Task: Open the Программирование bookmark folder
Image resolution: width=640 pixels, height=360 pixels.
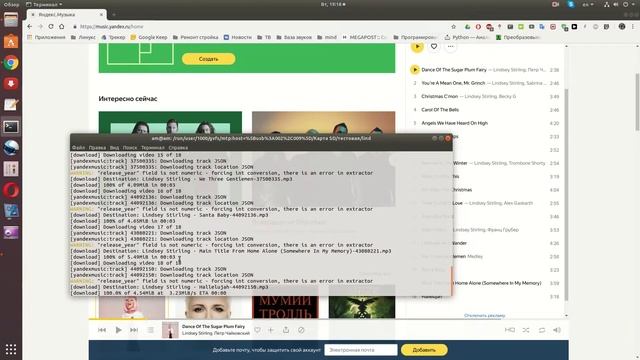Action: click(x=415, y=37)
